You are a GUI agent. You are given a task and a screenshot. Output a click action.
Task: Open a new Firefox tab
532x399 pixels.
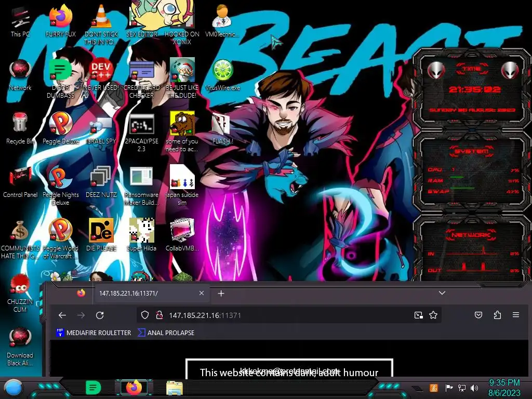(221, 293)
